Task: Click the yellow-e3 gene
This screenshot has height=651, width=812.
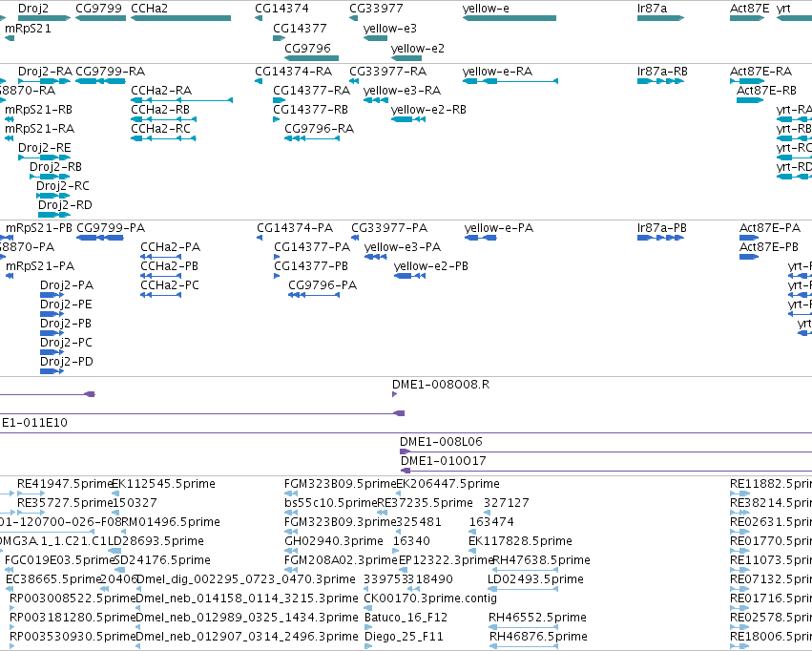Action: click(375, 38)
